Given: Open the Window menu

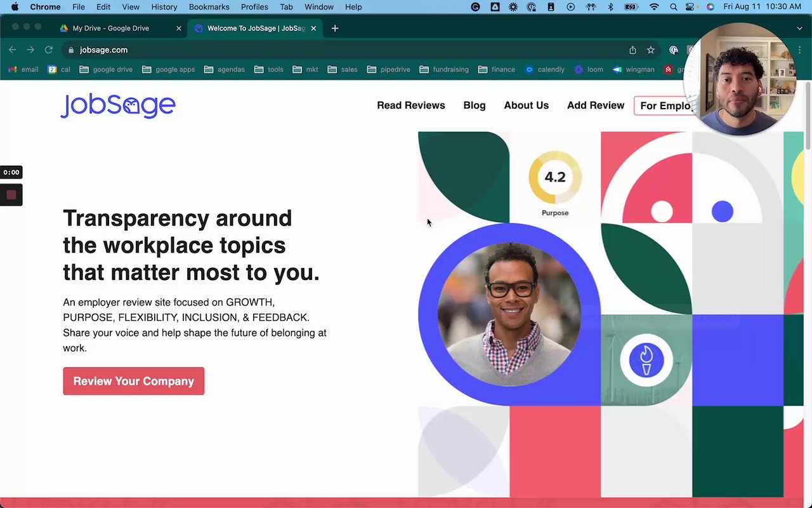Looking at the screenshot, I should 319,7.
